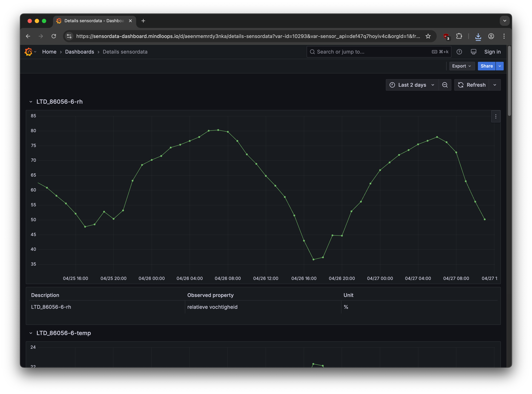Bookmark this page with the star icon
This screenshot has width=532, height=394.
[428, 36]
